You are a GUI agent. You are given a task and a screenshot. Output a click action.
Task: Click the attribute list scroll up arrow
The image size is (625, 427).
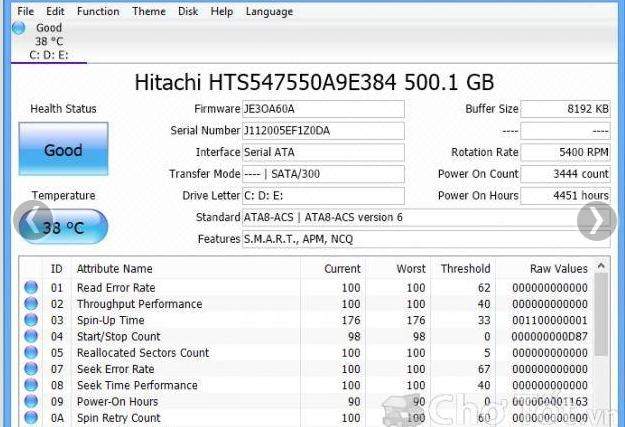pos(601,266)
